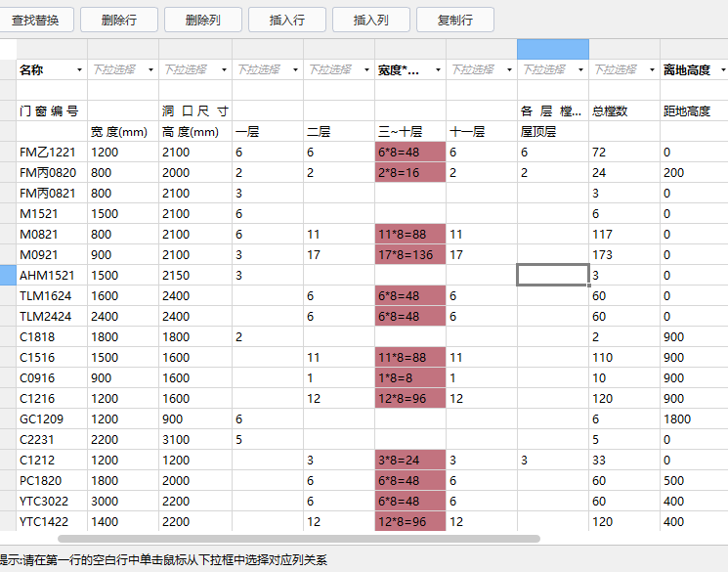The height and width of the screenshot is (572, 728).
Task: Click the 复制行 button
Action: tap(455, 20)
